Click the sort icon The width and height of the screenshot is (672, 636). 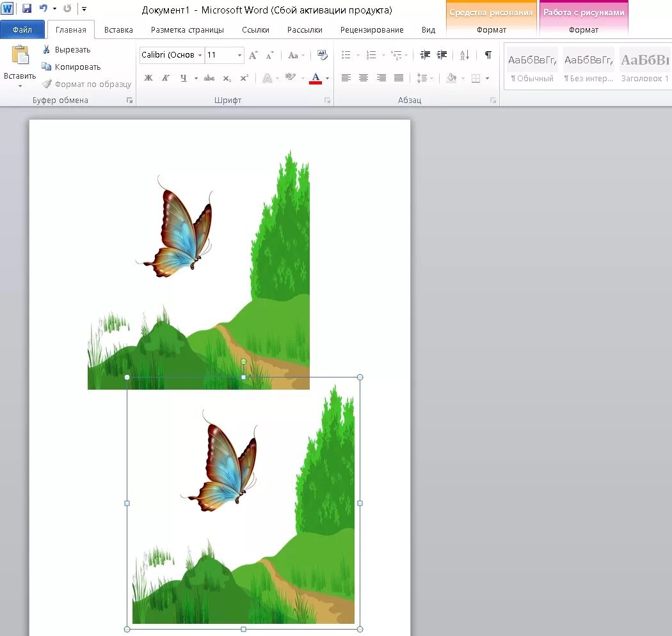click(465, 55)
